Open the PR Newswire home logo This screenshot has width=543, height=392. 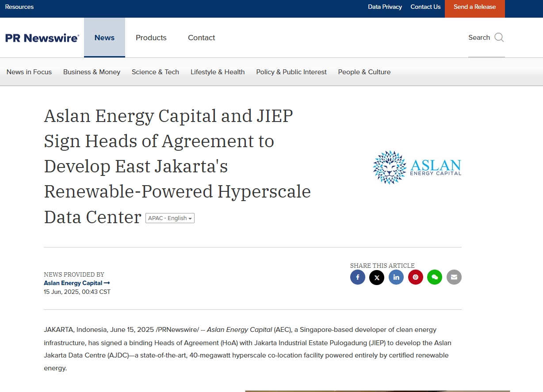click(x=42, y=38)
